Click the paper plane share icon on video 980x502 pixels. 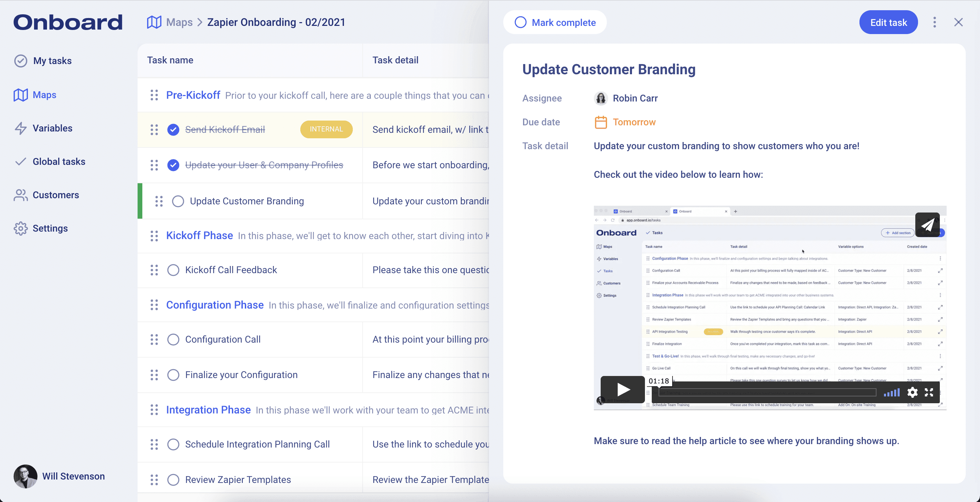point(927,224)
